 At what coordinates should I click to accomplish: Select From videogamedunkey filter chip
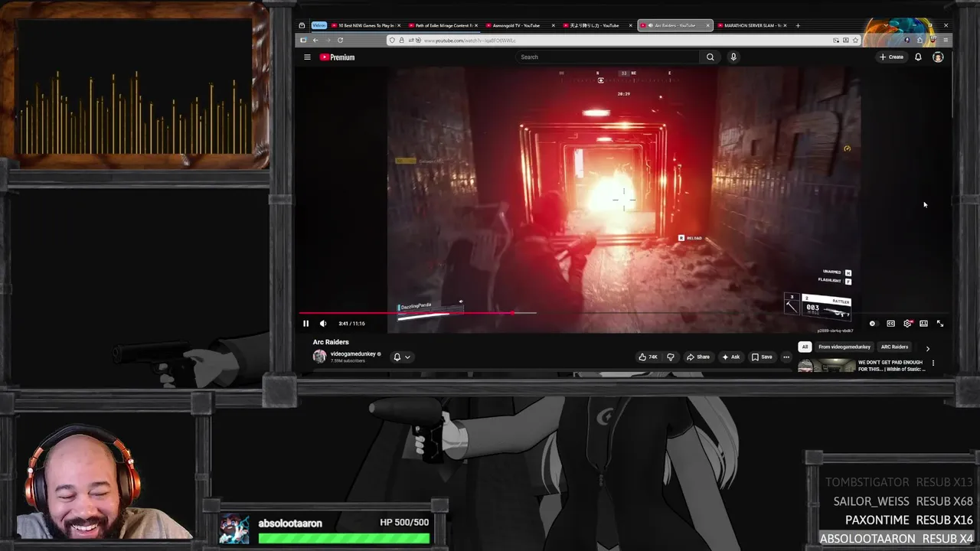(x=844, y=347)
